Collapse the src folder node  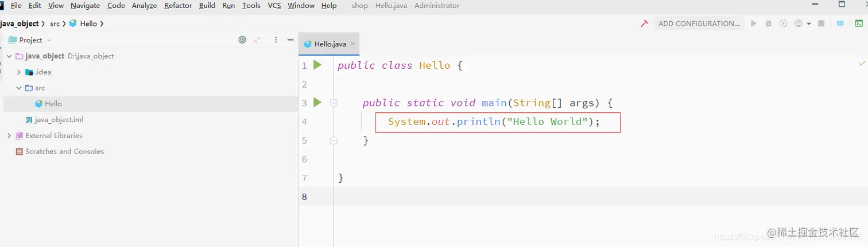pyautogui.click(x=19, y=88)
